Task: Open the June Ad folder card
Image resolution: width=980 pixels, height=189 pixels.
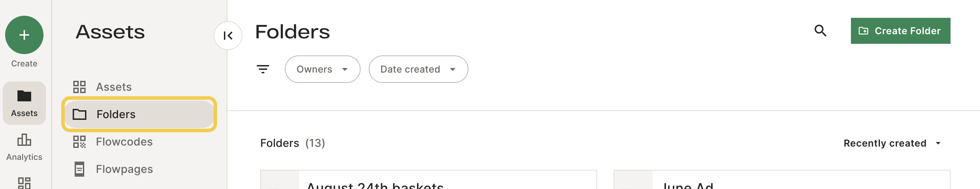Action: pyautogui.click(x=781, y=180)
